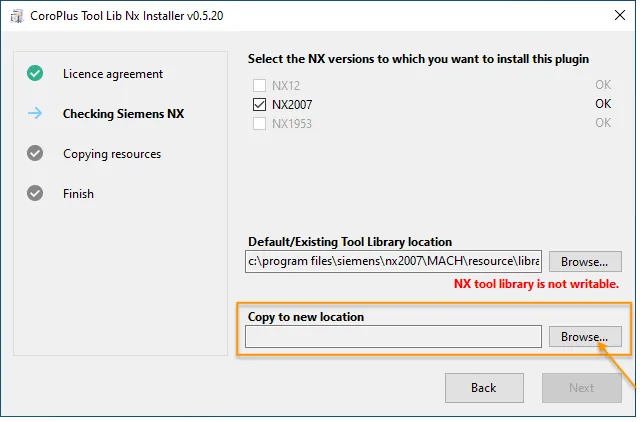
Task: Go back with the Back button
Action: tap(483, 388)
